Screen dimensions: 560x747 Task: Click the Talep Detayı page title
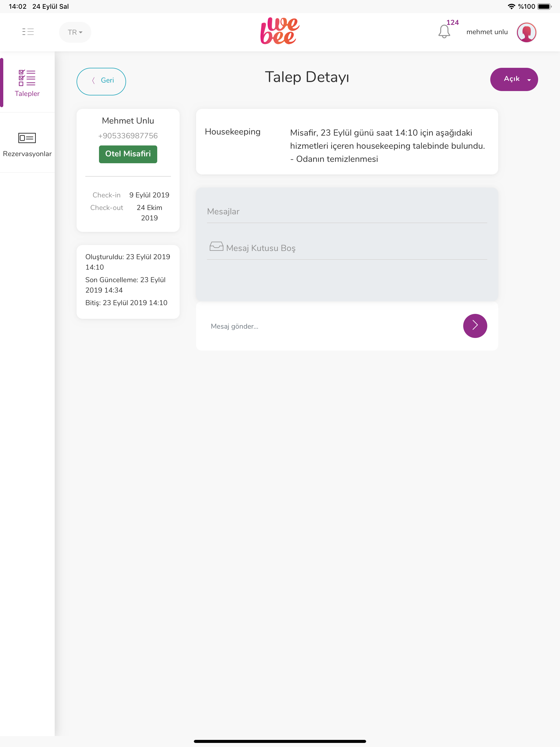307,77
